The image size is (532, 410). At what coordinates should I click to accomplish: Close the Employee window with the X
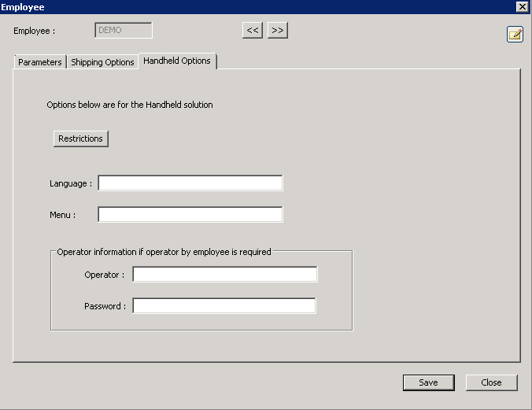(x=522, y=6)
